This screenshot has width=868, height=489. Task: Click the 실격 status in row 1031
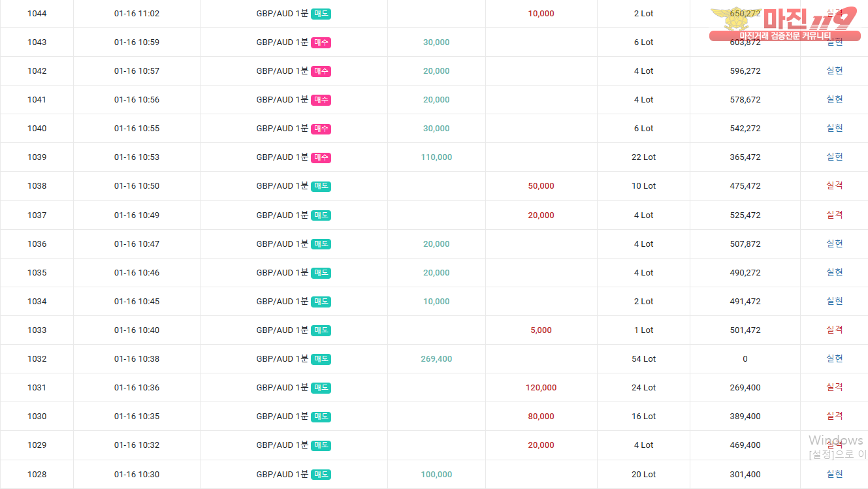point(834,387)
